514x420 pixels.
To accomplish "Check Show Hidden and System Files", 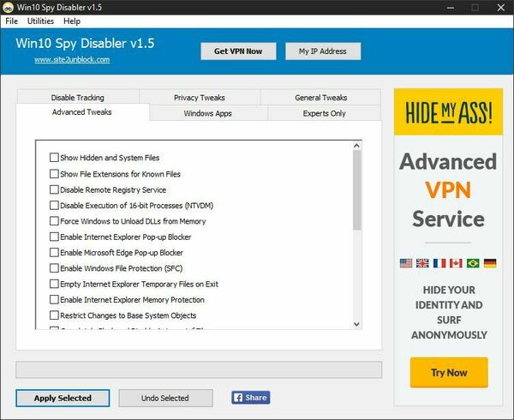I will click(x=54, y=158).
